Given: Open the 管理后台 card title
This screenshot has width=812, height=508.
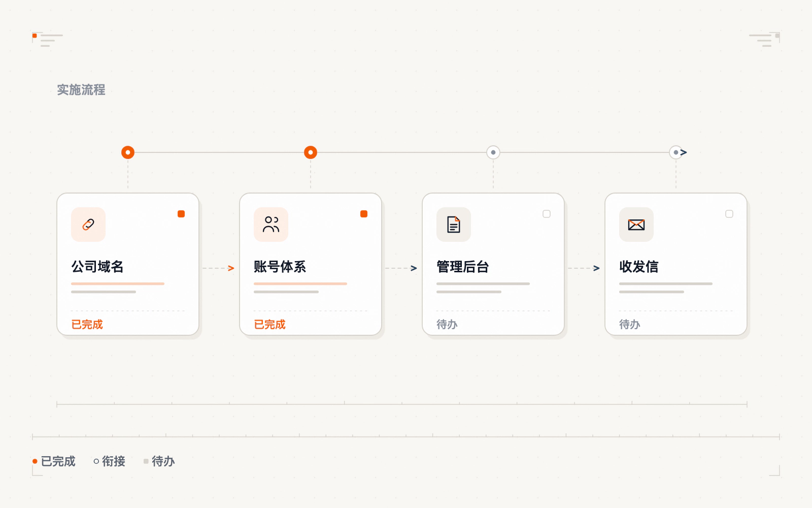Looking at the screenshot, I should coord(463,267).
